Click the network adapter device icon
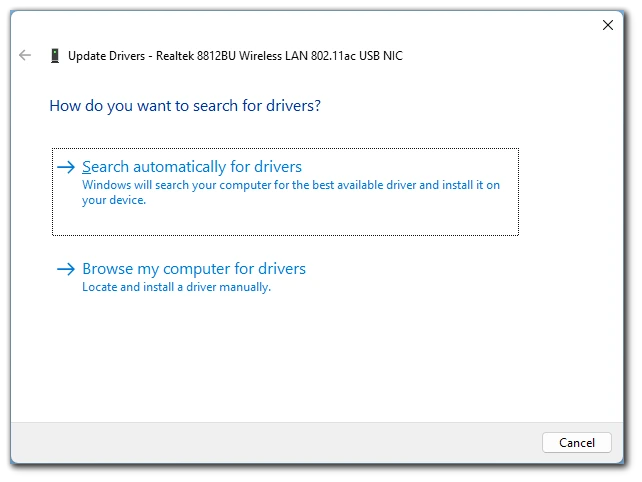 click(x=55, y=56)
